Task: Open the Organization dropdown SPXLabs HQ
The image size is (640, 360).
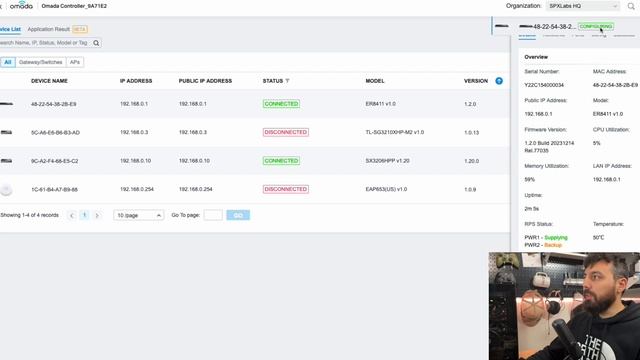Action: [x=582, y=6]
